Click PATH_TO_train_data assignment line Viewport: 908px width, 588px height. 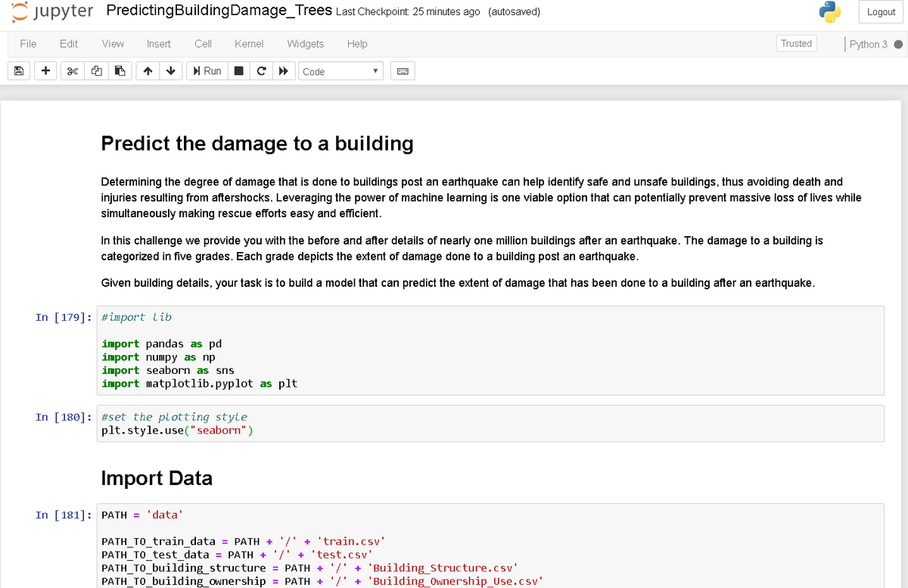(244, 541)
